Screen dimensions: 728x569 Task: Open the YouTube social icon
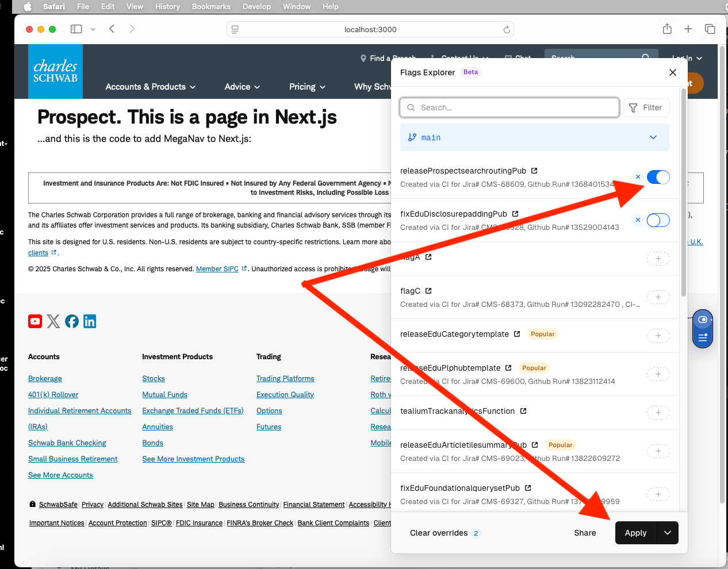(35, 321)
